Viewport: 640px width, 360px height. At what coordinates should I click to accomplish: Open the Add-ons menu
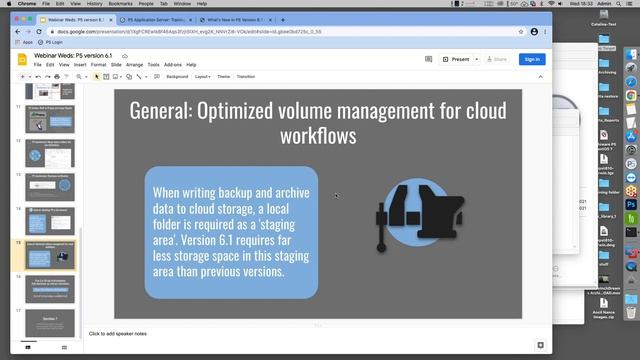pyautogui.click(x=173, y=65)
